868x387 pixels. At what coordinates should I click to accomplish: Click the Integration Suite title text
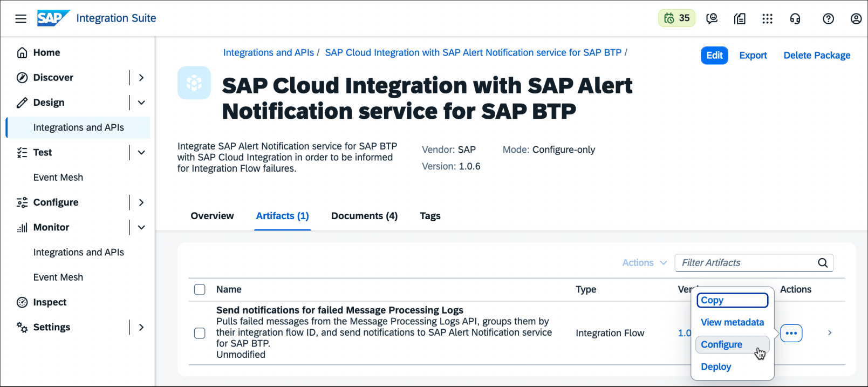point(116,18)
